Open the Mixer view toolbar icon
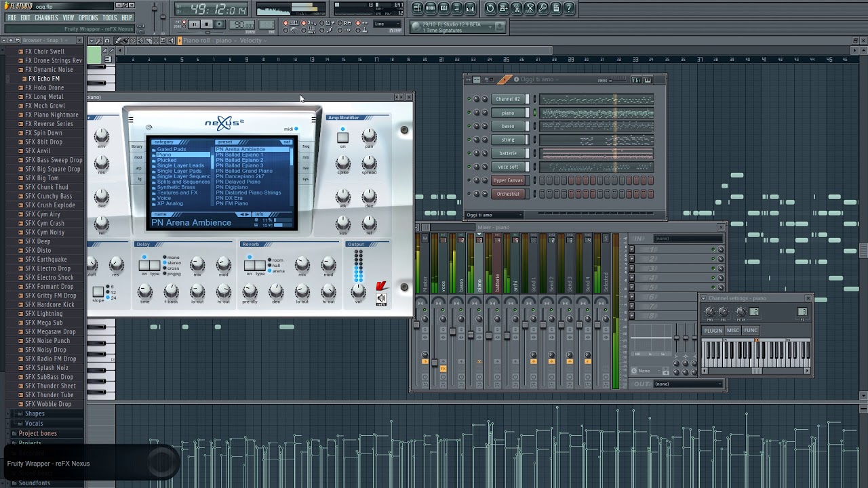 (471, 8)
